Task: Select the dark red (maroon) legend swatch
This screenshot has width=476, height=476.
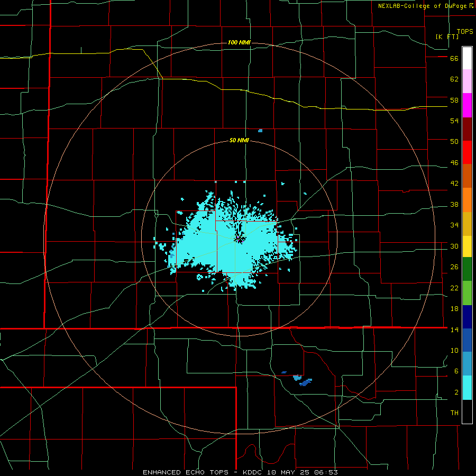Action: (467, 130)
